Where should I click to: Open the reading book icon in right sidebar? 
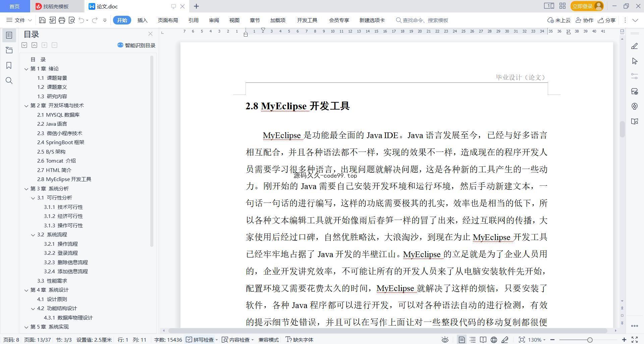(x=634, y=121)
